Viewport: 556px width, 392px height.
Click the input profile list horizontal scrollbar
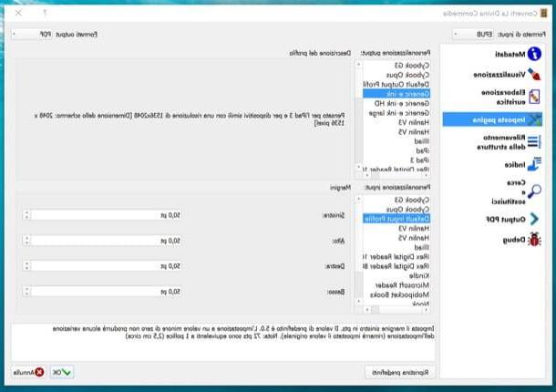coord(396,310)
